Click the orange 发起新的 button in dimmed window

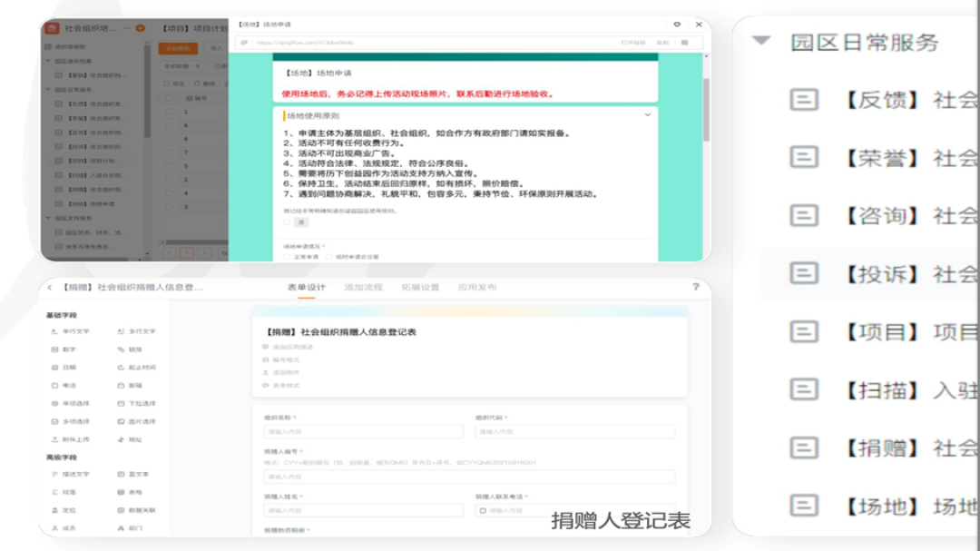tap(178, 48)
